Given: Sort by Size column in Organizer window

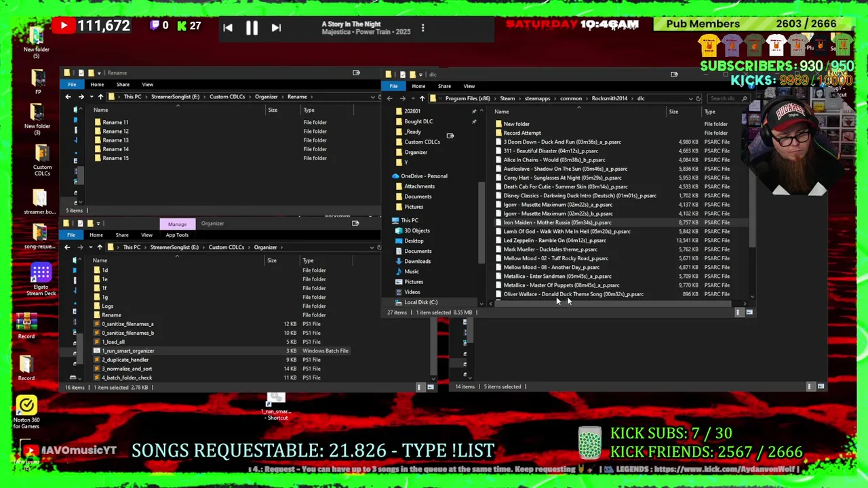Looking at the screenshot, I should 272,260.
